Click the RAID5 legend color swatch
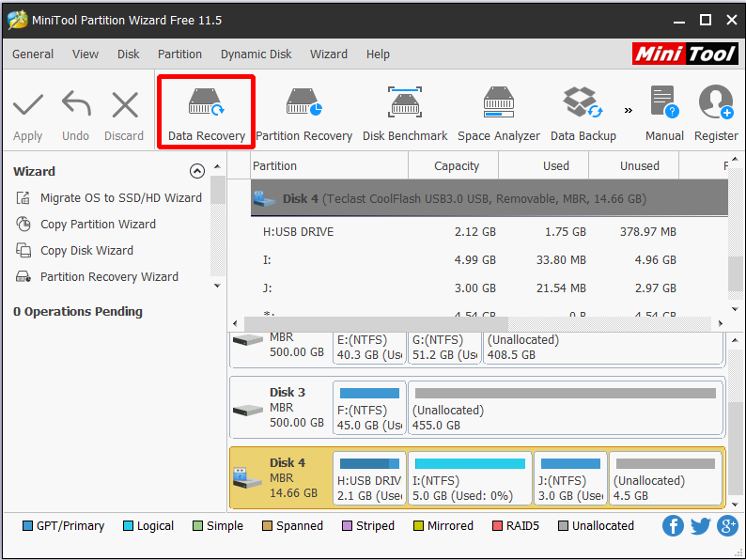This screenshot has height=560, width=746. tap(497, 526)
